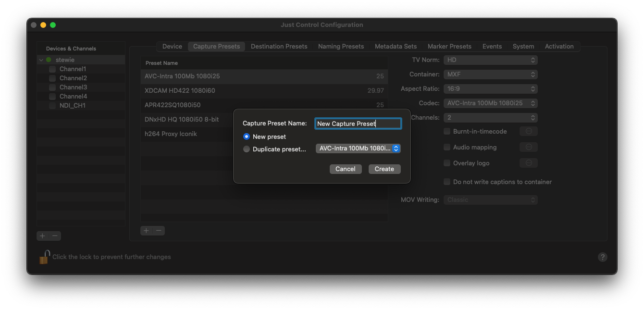Open the Codec dropdown
Screen dimensions: 644x310
click(x=491, y=103)
